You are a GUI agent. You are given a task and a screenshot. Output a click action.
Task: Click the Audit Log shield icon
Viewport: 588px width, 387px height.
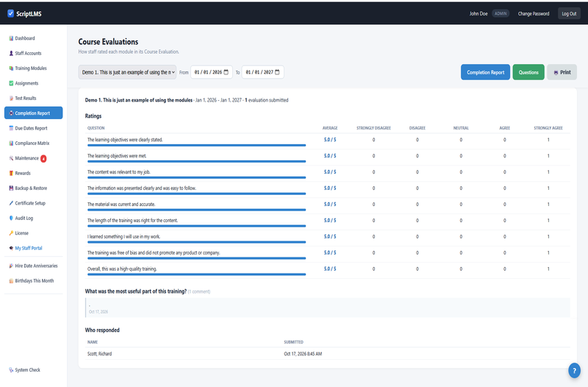[11, 218]
